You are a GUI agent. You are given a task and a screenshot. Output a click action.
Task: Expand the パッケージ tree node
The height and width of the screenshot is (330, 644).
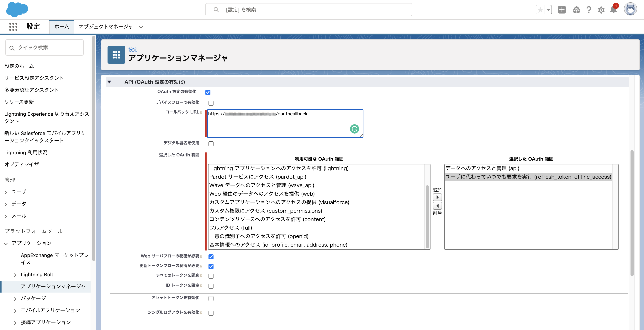pos(15,299)
